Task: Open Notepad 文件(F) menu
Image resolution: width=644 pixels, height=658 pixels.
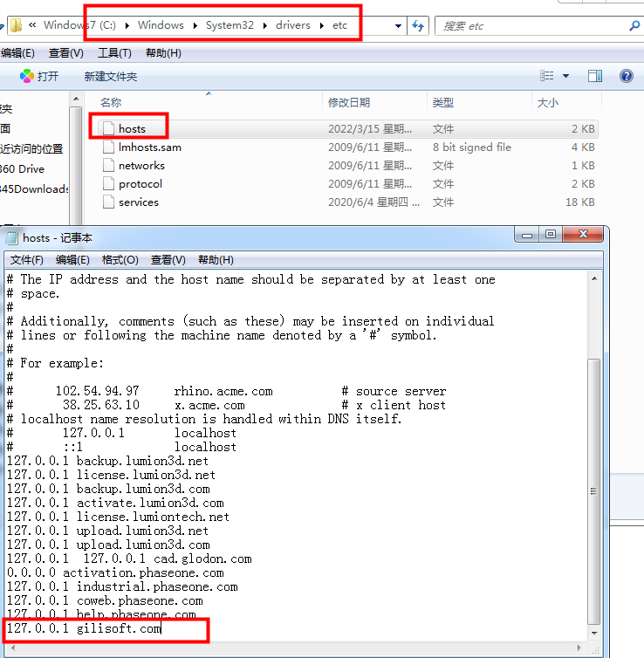Action: [26, 260]
